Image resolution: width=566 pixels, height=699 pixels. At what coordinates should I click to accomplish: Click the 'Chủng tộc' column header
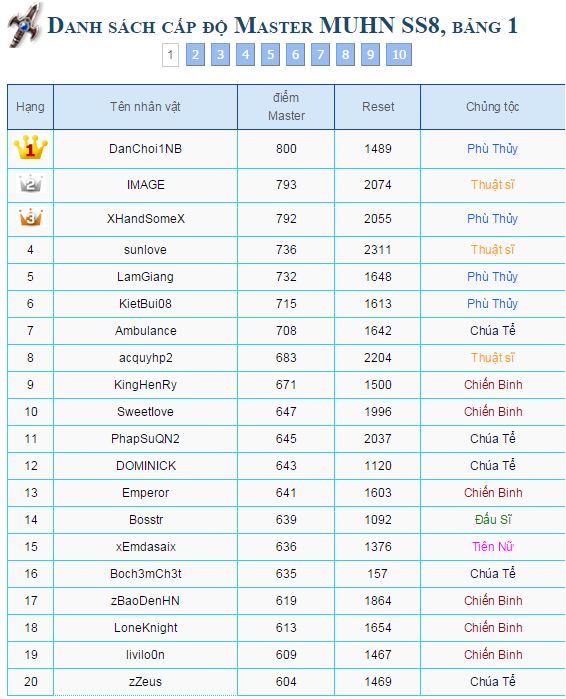492,107
